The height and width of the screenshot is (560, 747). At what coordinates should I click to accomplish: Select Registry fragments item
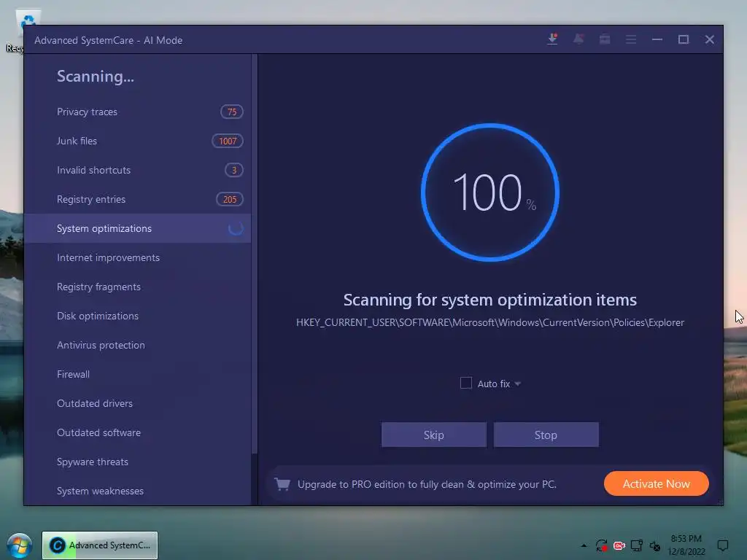137,287
